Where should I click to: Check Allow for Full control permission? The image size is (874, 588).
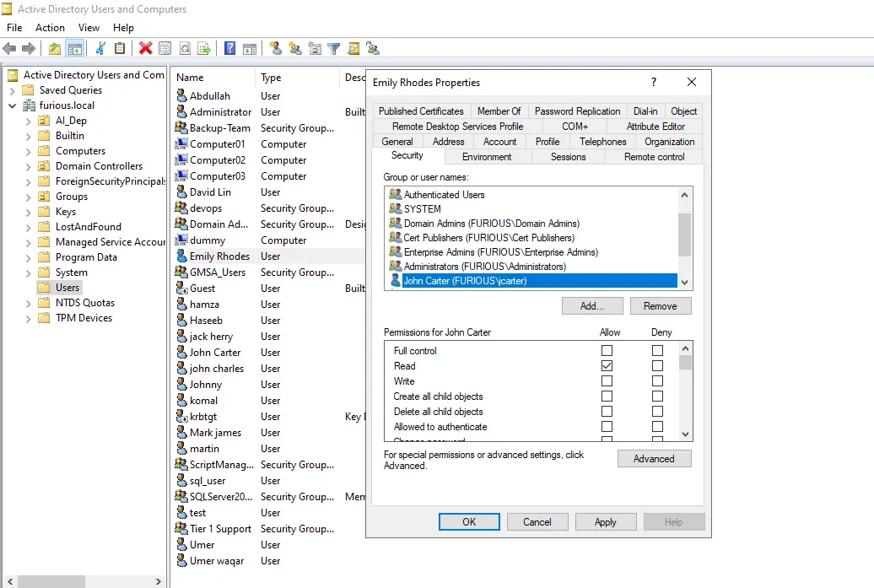607,351
